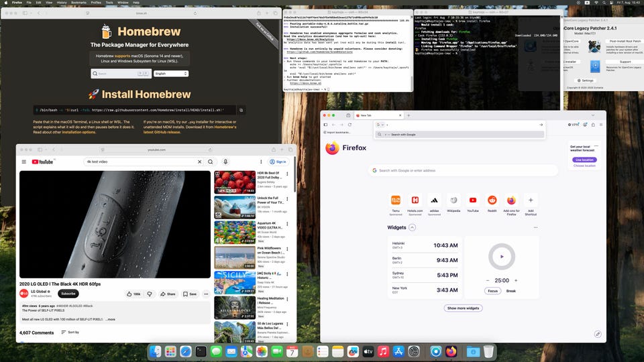
Task: Reload the page in Firefox
Action: tap(350, 125)
